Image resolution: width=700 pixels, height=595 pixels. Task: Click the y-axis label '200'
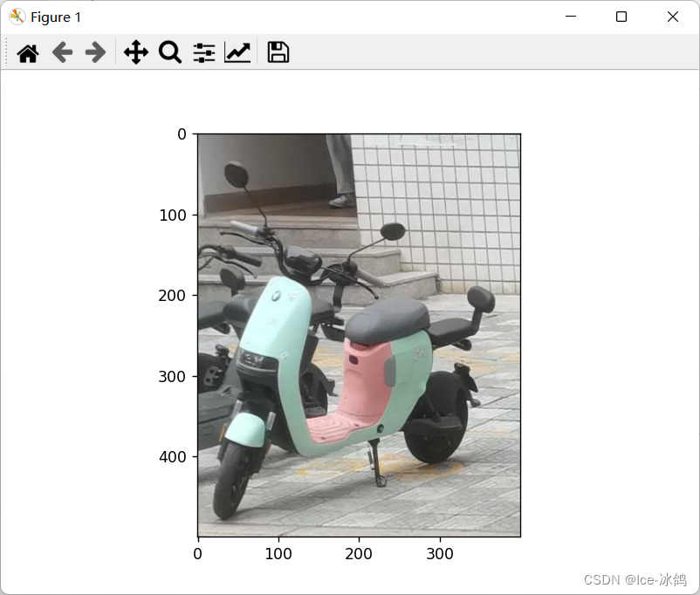172,296
